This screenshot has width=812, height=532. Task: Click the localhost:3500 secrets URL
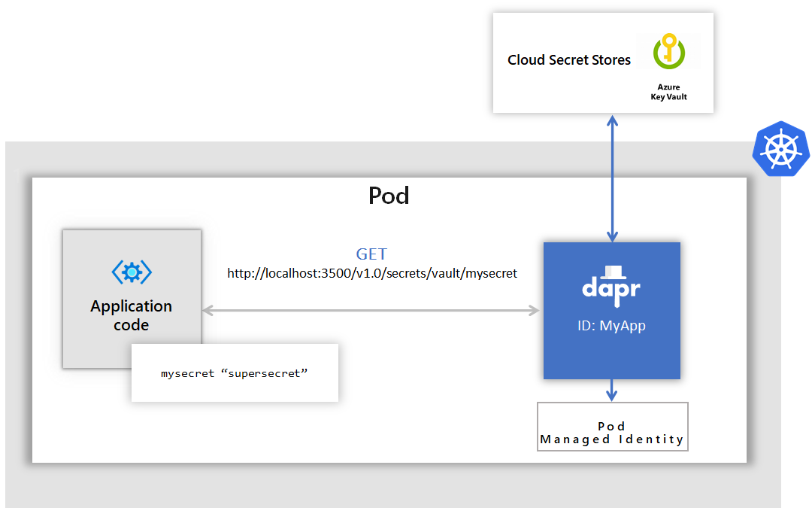372,273
